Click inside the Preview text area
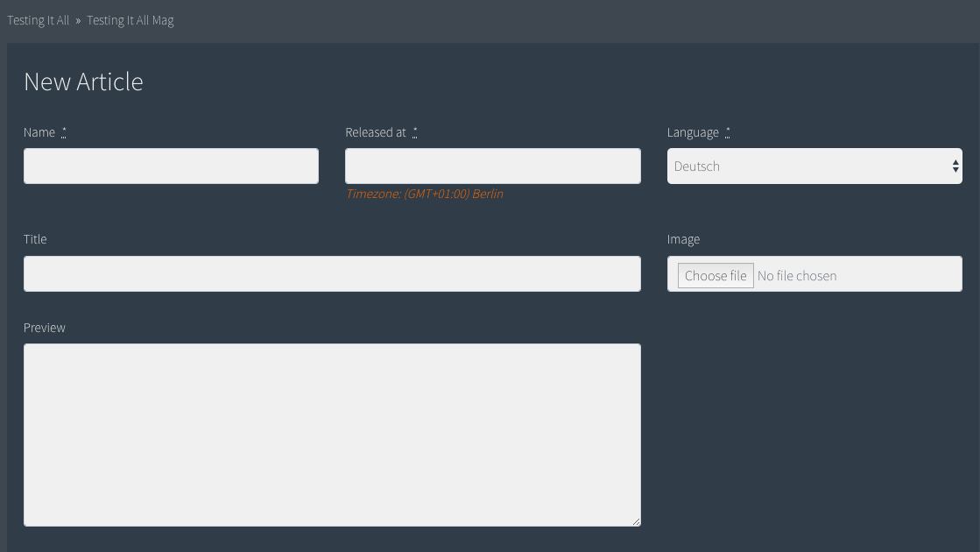 pos(332,435)
